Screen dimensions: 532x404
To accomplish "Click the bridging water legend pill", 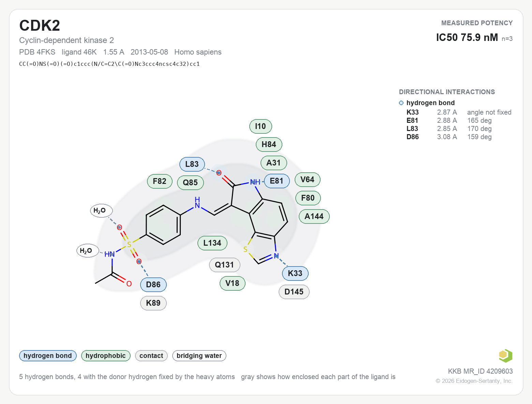I will pos(199,356).
